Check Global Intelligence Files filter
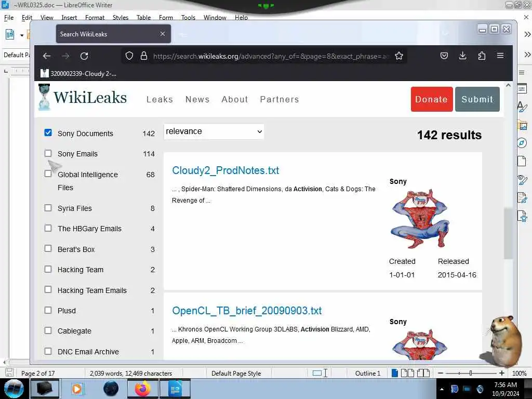532x399 pixels. click(x=48, y=174)
